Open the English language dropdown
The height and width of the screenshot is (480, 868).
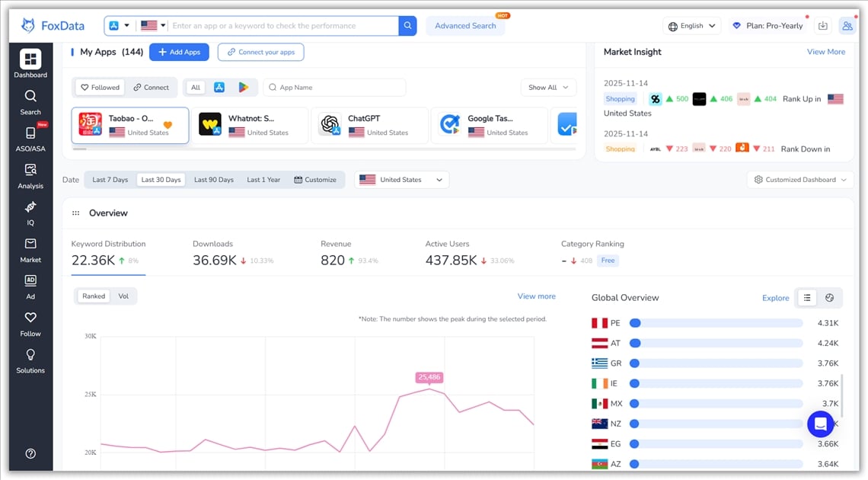691,25
